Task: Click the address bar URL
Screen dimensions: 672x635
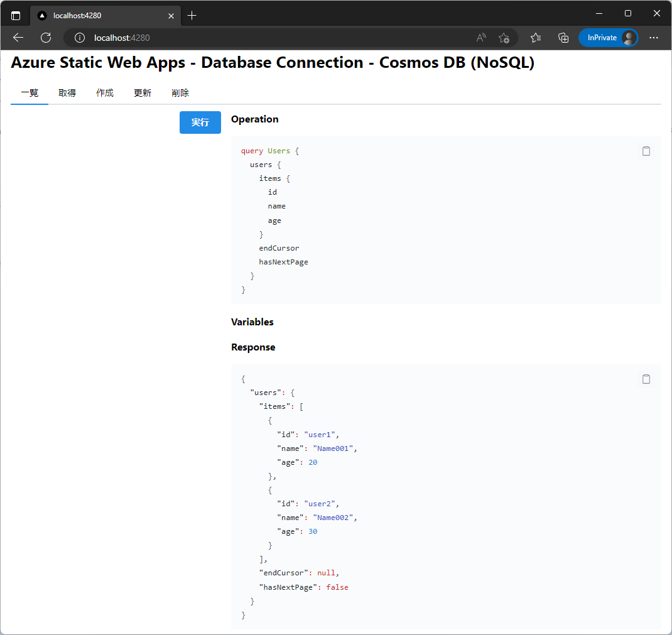Action: point(122,38)
